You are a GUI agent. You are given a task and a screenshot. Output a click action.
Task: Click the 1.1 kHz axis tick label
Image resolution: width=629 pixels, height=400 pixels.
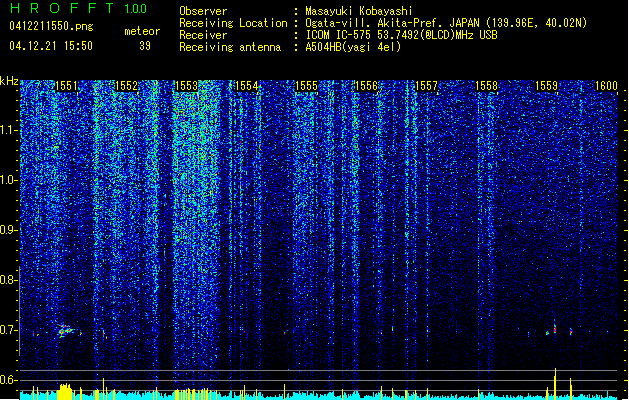click(x=9, y=130)
